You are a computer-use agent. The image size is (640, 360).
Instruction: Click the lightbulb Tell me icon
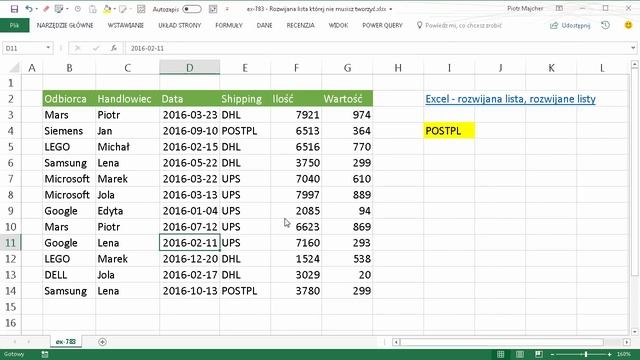tap(419, 25)
